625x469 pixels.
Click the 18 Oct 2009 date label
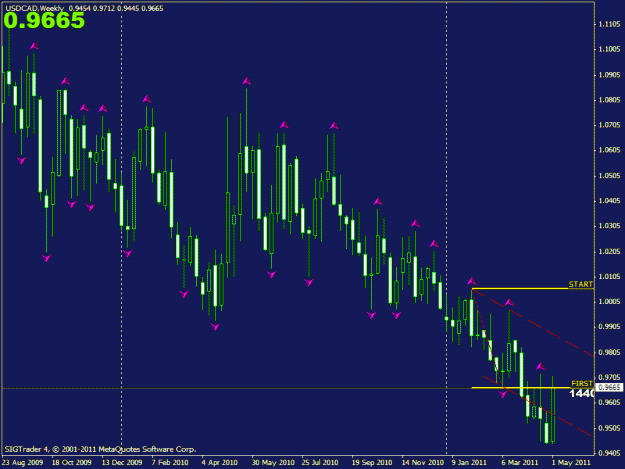pyautogui.click(x=72, y=463)
